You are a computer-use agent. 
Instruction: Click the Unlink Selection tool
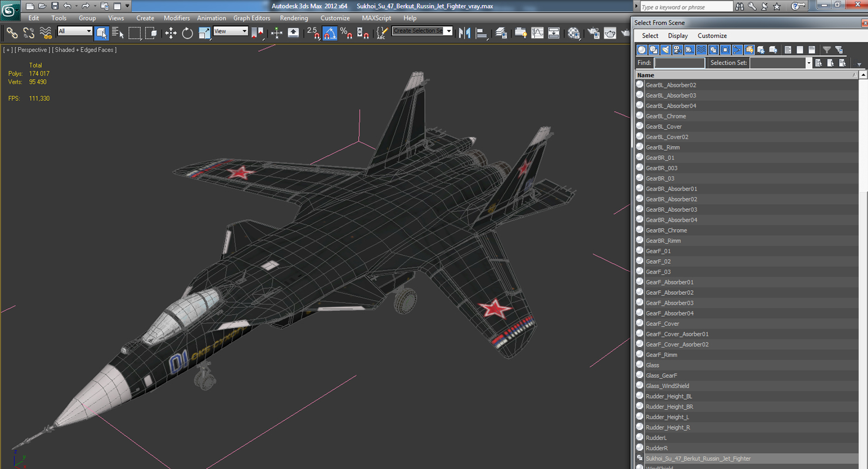click(29, 33)
